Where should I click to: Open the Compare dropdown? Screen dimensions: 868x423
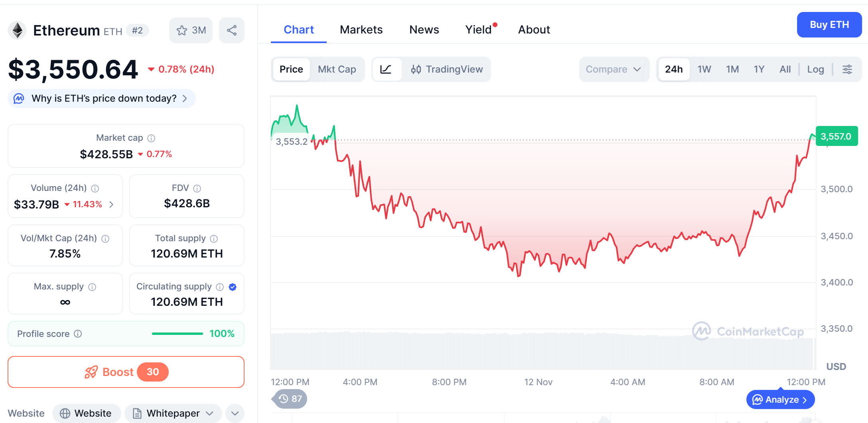pyautogui.click(x=614, y=69)
